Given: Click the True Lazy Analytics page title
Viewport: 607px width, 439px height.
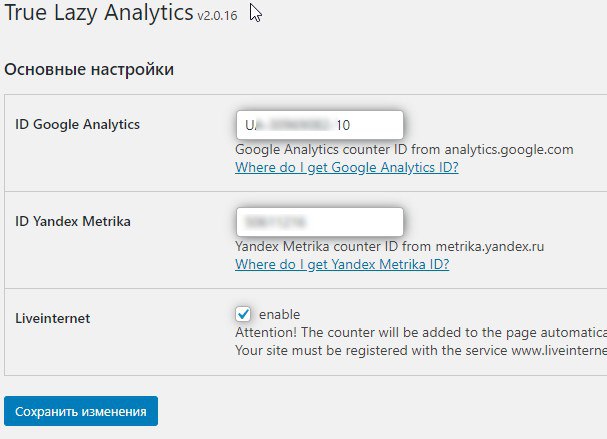Looking at the screenshot, I should [99, 13].
